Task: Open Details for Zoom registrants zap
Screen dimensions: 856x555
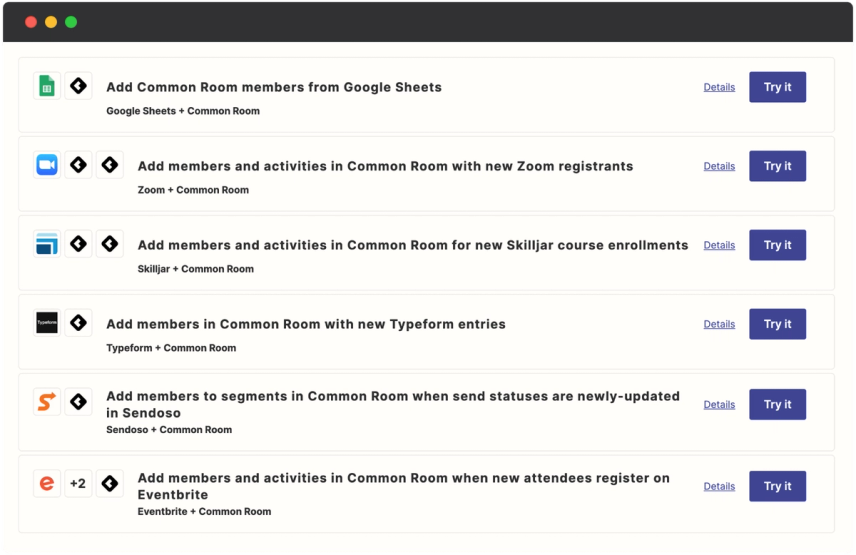Action: pyautogui.click(x=719, y=166)
